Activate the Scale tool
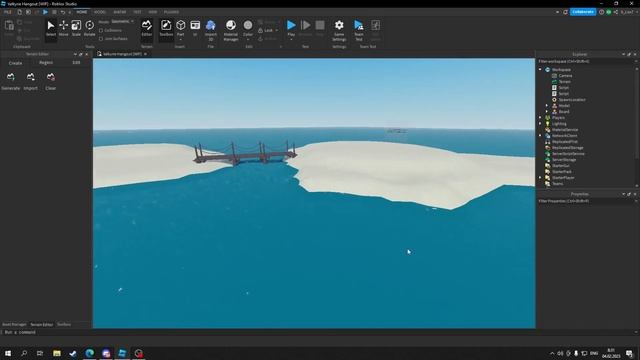The image size is (640, 360). pos(76,29)
